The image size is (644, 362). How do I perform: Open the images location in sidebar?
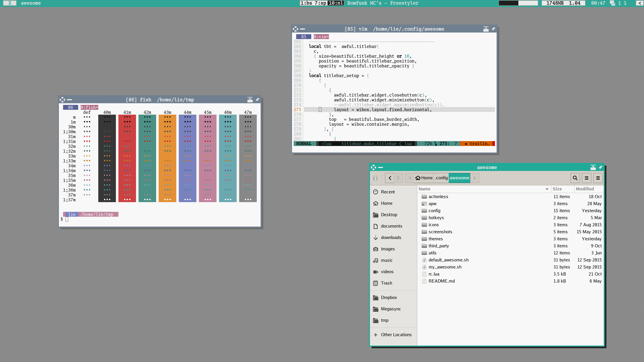pyautogui.click(x=388, y=249)
